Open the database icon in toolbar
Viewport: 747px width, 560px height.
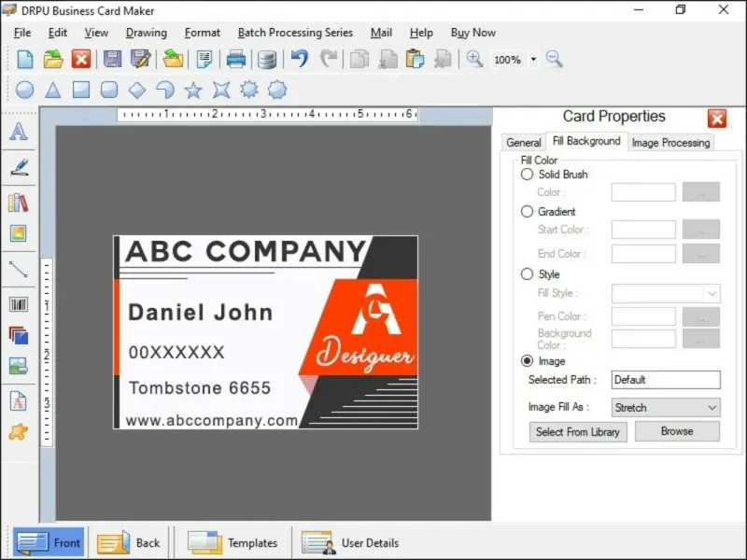click(267, 60)
